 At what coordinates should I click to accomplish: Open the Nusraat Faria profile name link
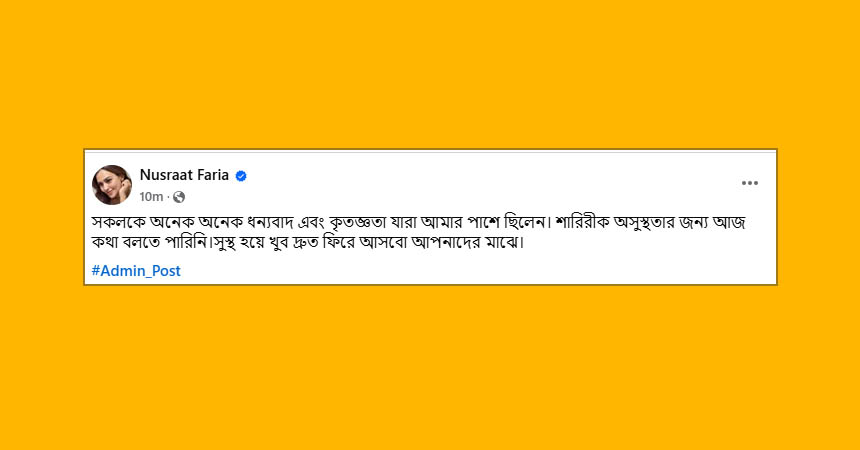click(x=184, y=175)
